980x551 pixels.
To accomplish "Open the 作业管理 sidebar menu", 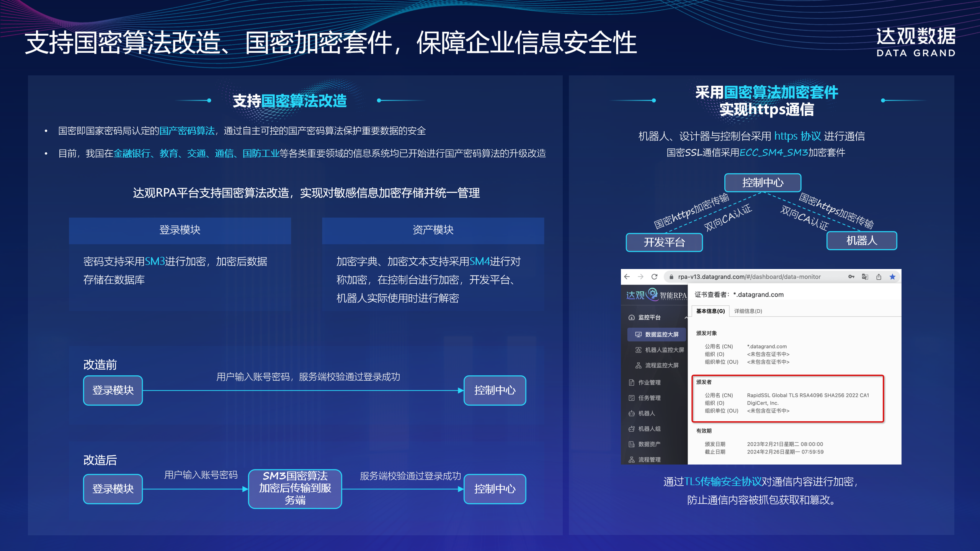I will click(x=649, y=383).
